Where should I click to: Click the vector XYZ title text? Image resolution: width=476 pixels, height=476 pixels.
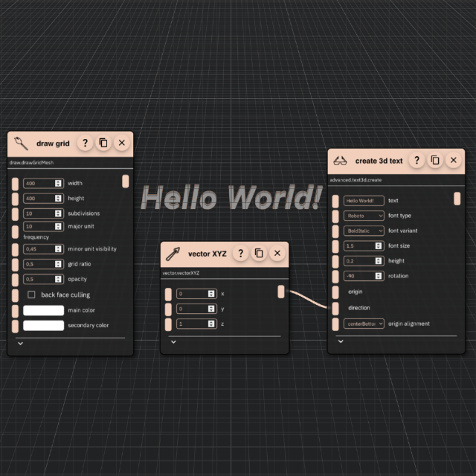[x=208, y=254]
